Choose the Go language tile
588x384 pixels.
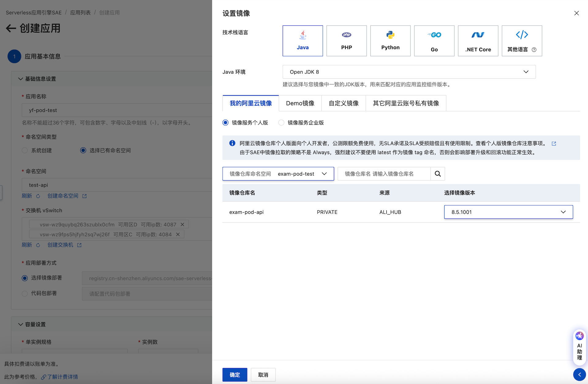[434, 41]
